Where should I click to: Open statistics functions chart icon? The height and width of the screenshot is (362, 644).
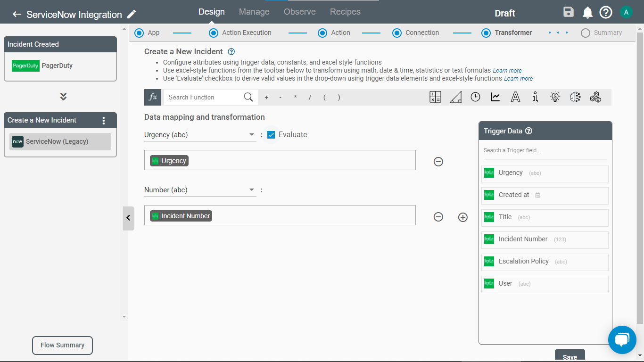[x=495, y=97]
